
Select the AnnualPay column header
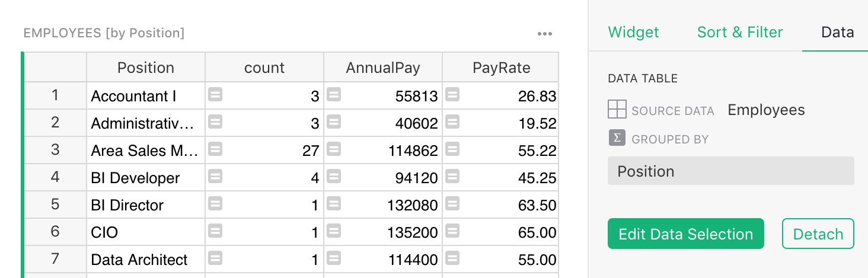point(382,68)
